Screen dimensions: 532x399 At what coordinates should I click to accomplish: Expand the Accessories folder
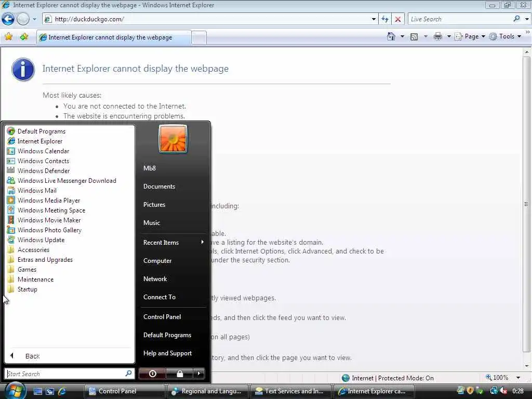pos(70,250)
